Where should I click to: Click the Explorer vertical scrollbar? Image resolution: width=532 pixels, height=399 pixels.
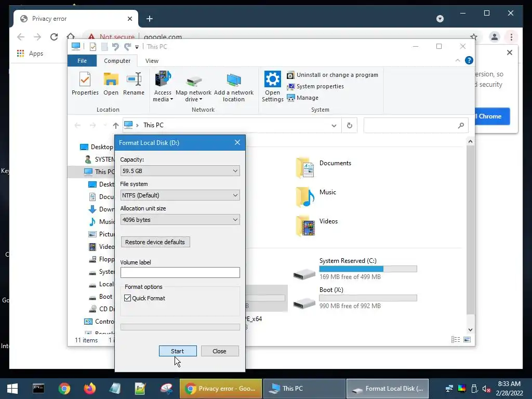click(470, 230)
